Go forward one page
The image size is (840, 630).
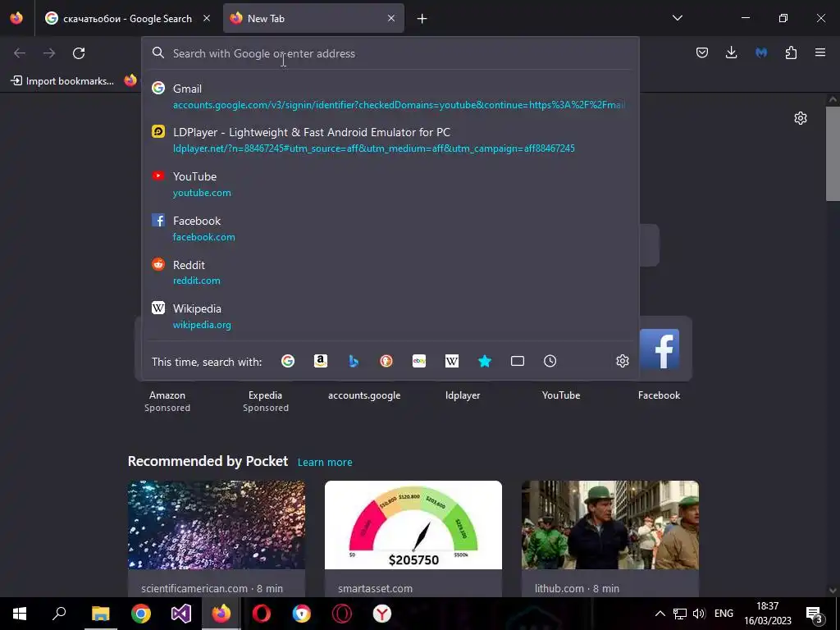pos(49,53)
